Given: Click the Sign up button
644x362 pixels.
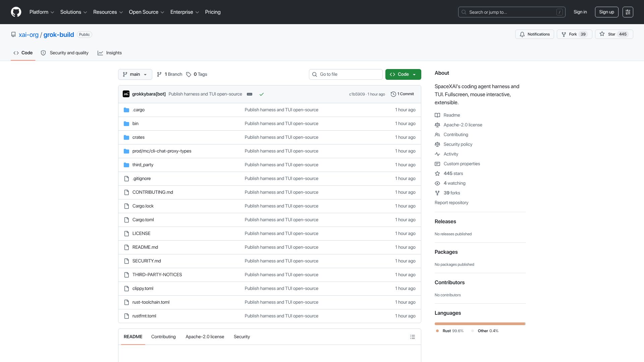Looking at the screenshot, I should [x=606, y=12].
